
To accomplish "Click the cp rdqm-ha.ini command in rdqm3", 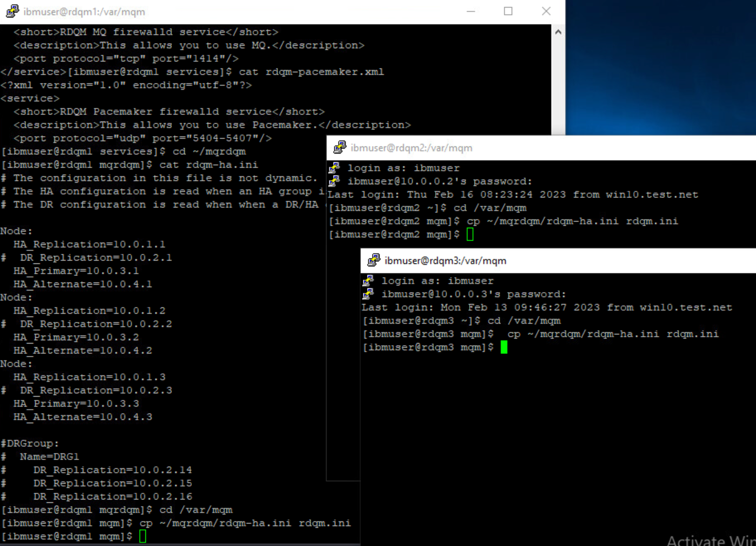I will pyautogui.click(x=613, y=334).
